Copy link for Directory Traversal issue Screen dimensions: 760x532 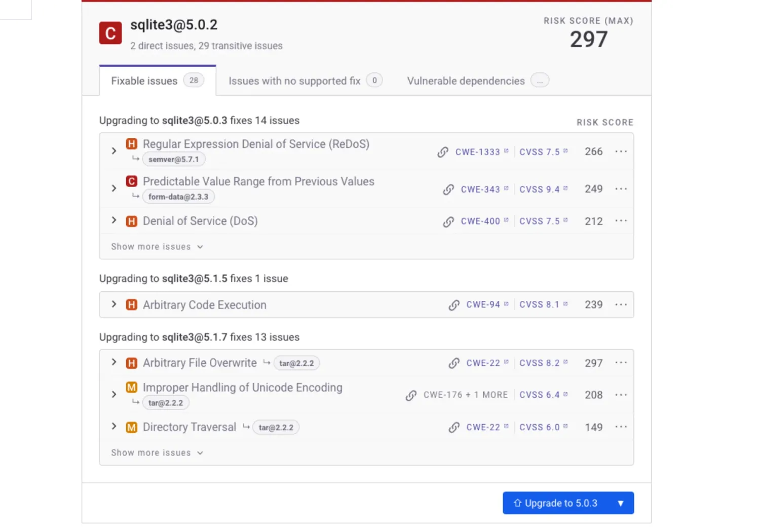454,428
